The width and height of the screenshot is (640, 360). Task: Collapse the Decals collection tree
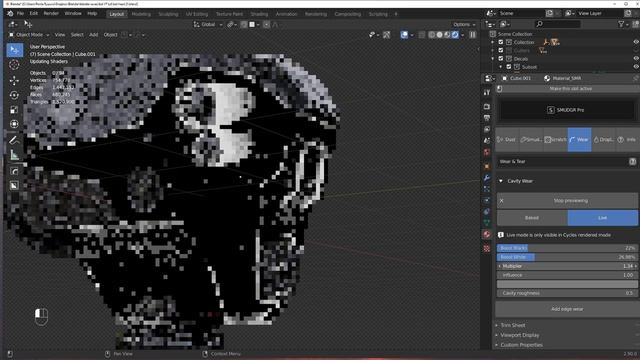pyautogui.click(x=493, y=59)
